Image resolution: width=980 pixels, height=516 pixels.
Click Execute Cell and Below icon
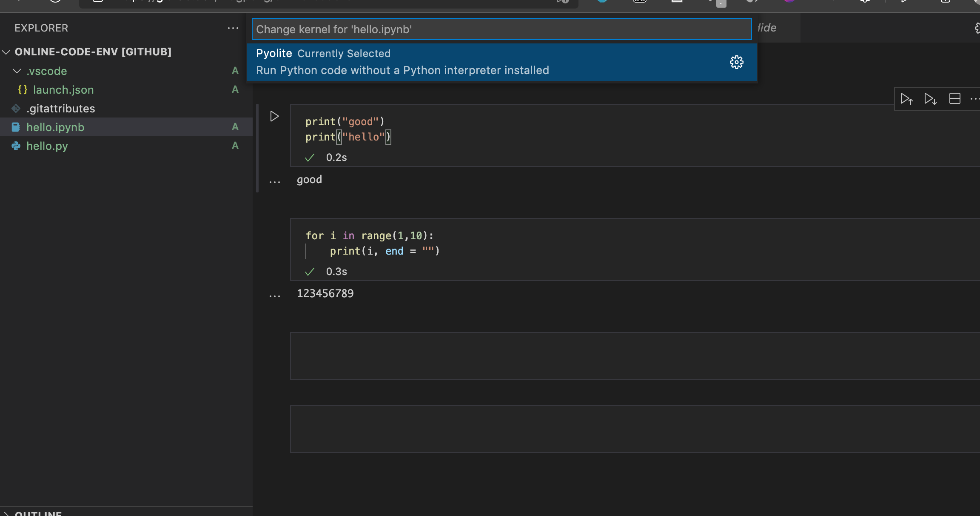(x=930, y=99)
